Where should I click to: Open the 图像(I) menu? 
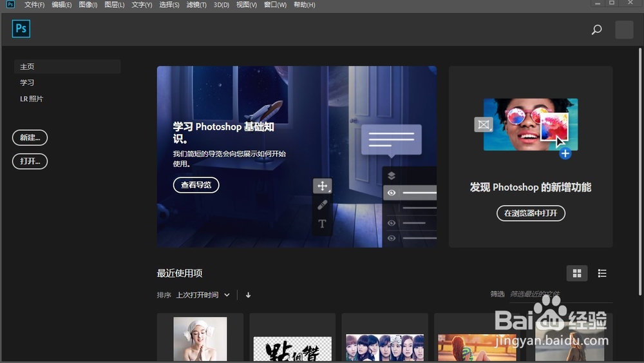point(88,5)
